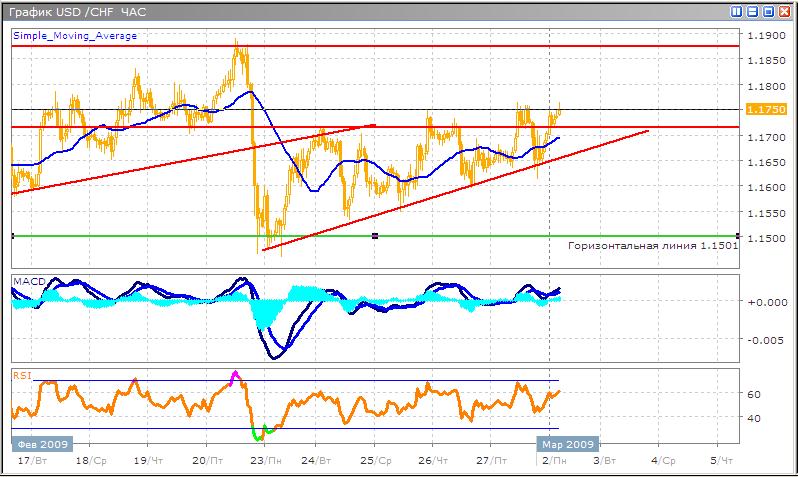Close the USD/CHF chart window
The height and width of the screenshot is (477, 798).
(784, 12)
